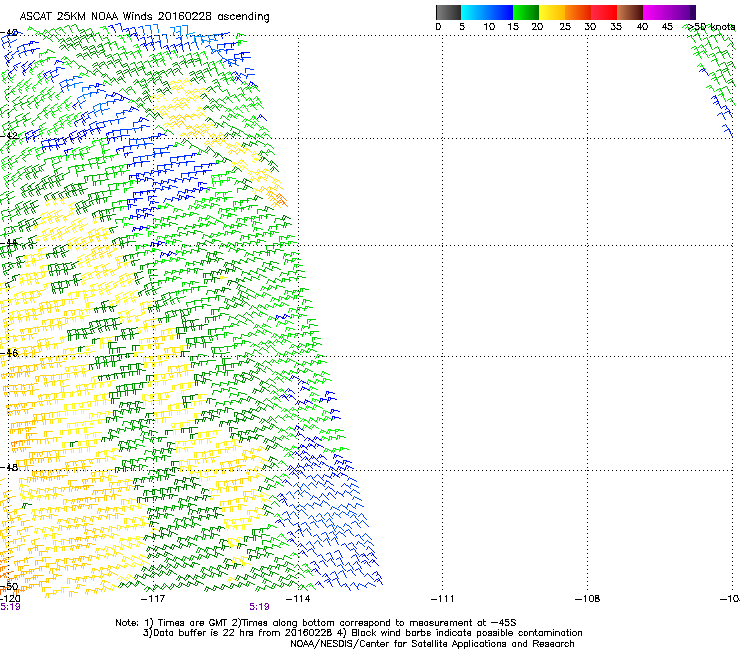Click the -50 latitude axis label
740x650 pixels.
[x=9, y=587]
